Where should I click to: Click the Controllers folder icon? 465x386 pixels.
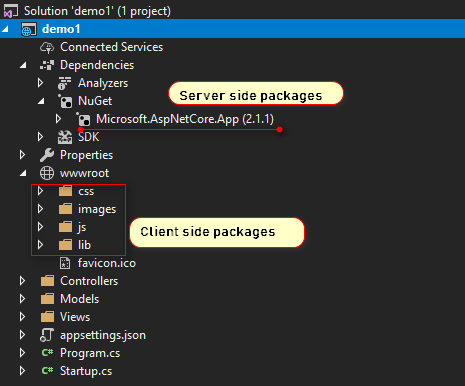tap(47, 281)
